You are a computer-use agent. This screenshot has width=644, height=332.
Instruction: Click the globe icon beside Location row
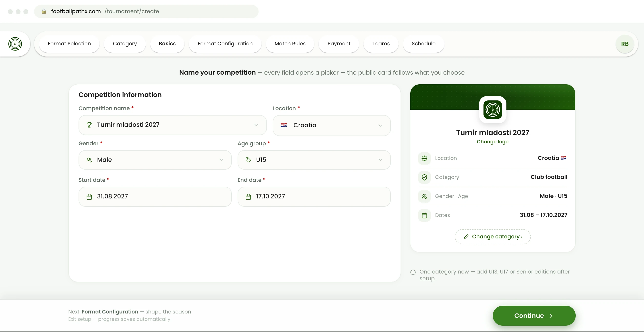click(x=424, y=158)
